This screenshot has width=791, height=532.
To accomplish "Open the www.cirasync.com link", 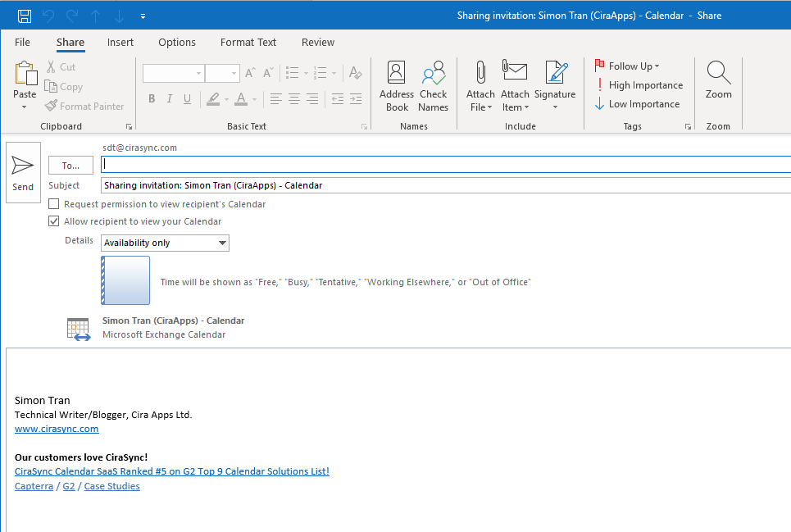I will (x=57, y=429).
